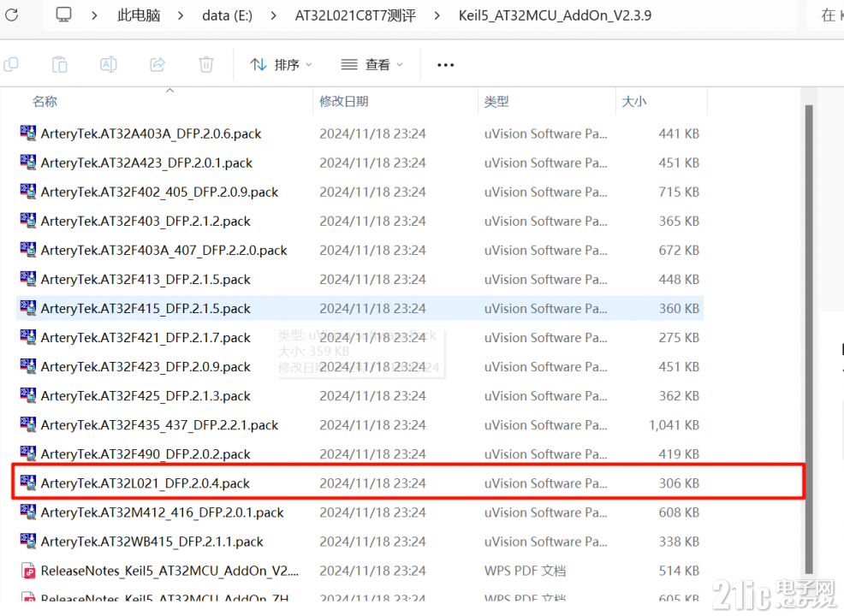
Task: Select the AT32F423_DFP.2.0.9 pack file icon
Action: coord(28,365)
